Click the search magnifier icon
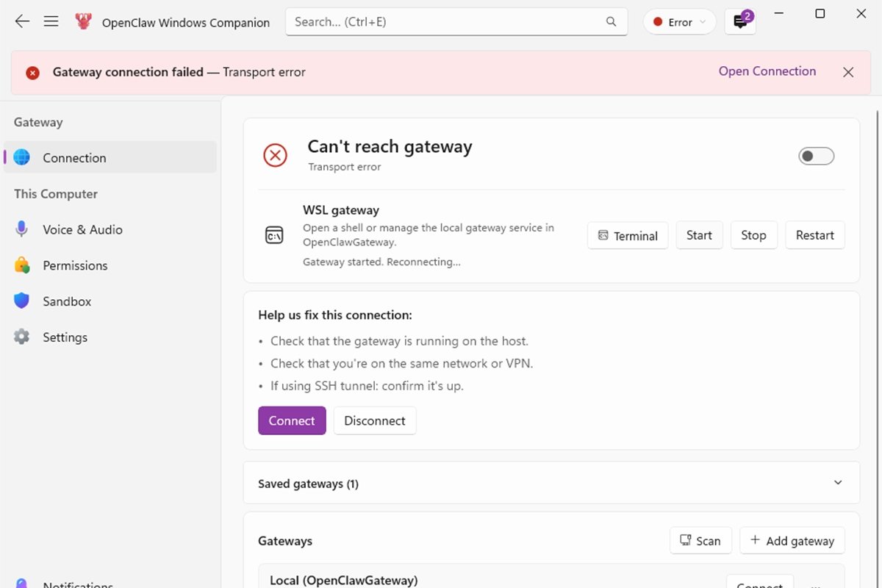The image size is (882, 588). coord(611,22)
